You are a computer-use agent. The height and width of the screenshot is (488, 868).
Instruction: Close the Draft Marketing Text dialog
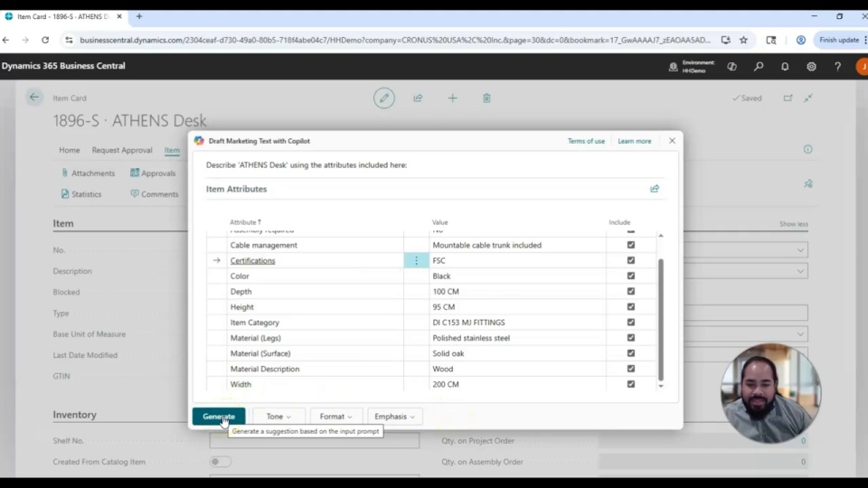[x=672, y=141]
